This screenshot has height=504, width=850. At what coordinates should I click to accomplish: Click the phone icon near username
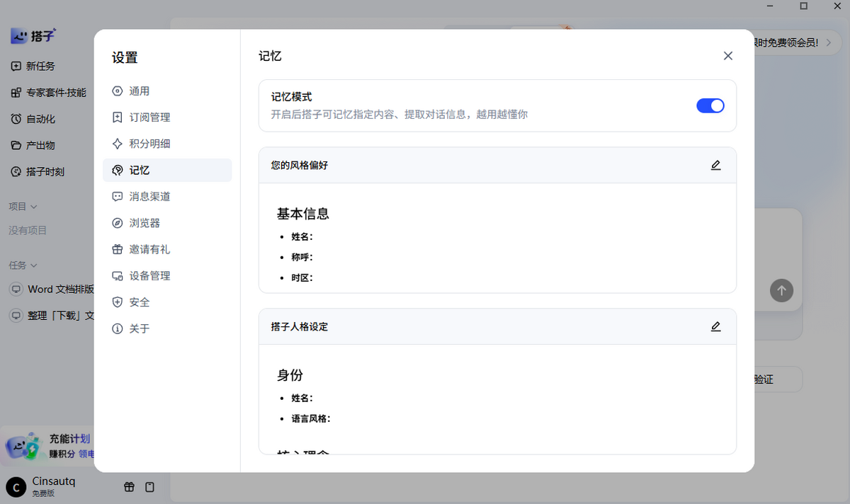(x=149, y=487)
